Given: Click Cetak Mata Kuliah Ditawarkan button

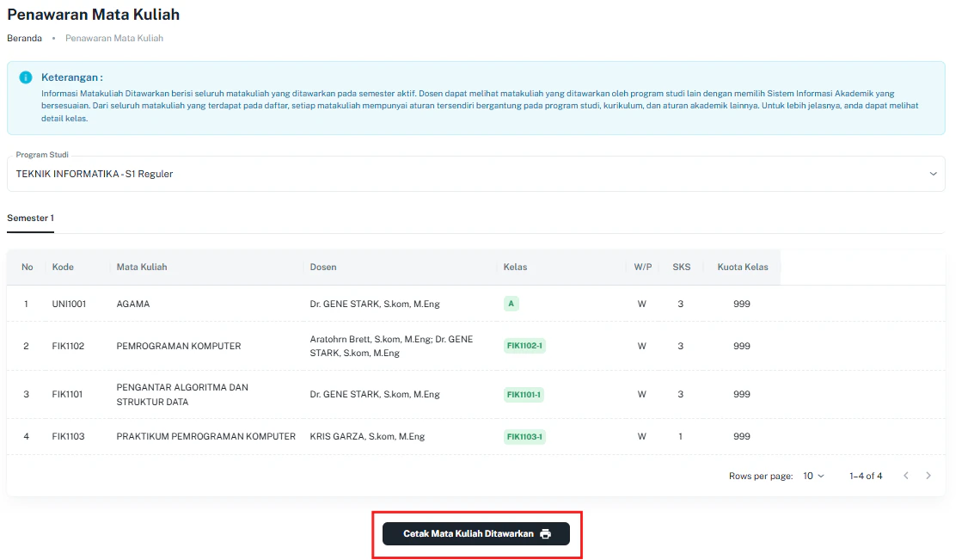Looking at the screenshot, I should tap(476, 533).
